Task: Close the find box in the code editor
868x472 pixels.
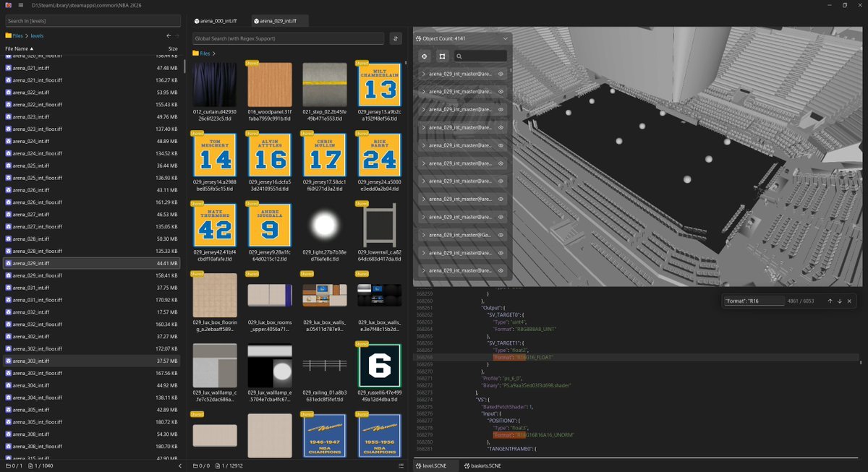Action: pos(849,301)
